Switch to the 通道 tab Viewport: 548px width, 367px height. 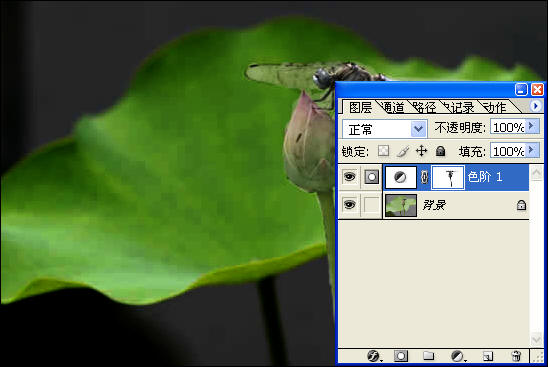click(393, 107)
